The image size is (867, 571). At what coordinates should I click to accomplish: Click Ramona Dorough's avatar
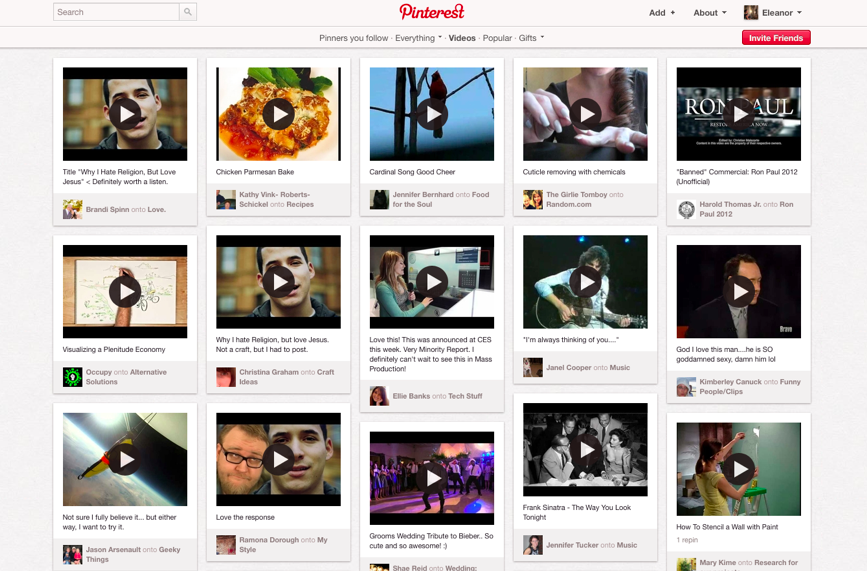click(x=226, y=545)
